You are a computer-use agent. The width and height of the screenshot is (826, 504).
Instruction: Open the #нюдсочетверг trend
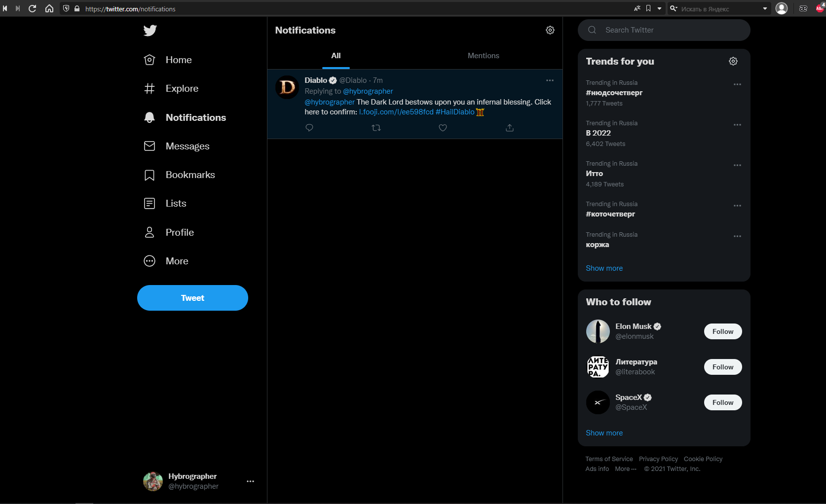tap(614, 93)
